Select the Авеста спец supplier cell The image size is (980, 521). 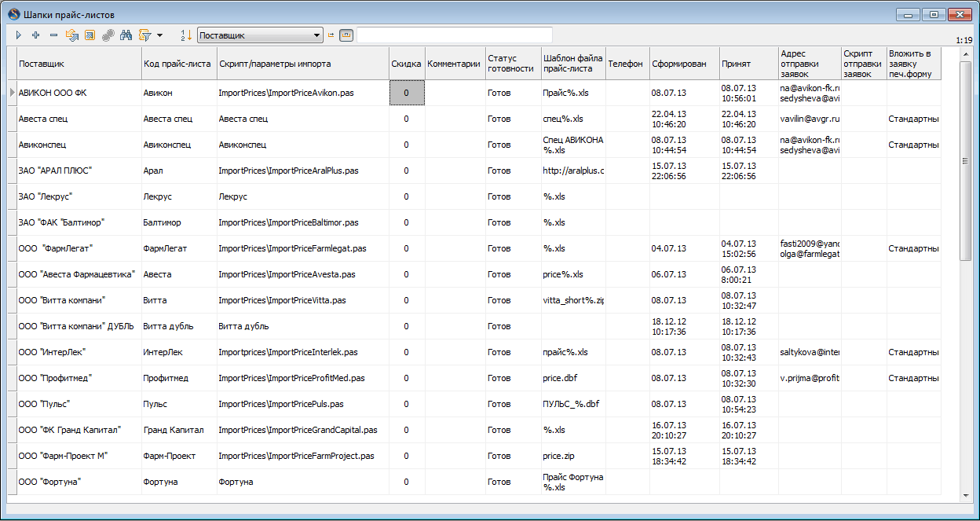point(79,119)
